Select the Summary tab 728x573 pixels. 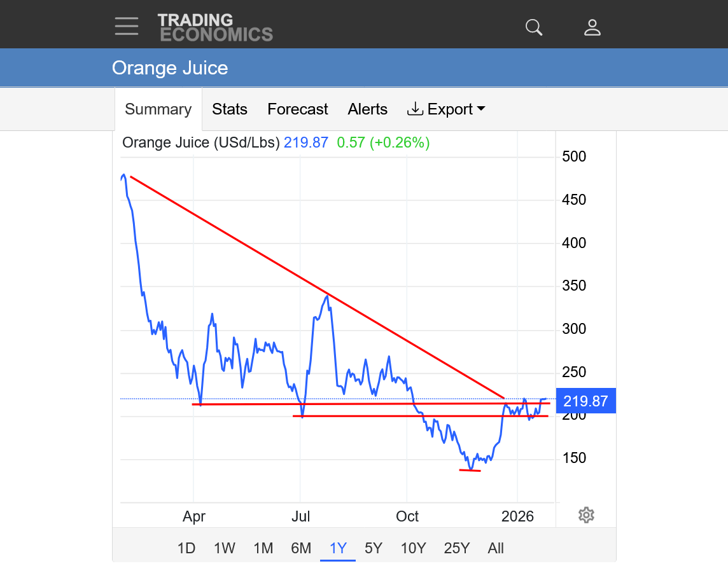tap(158, 109)
